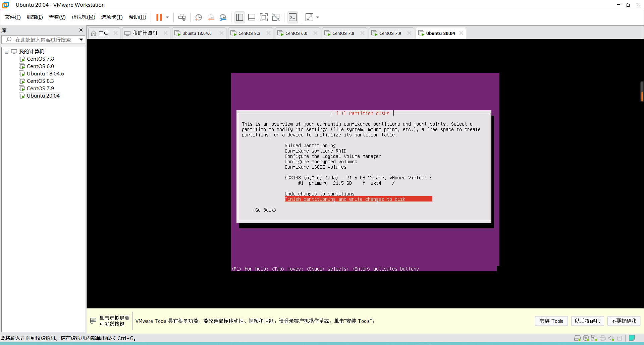Click the library search input field
The image size is (644, 345).
[43, 40]
